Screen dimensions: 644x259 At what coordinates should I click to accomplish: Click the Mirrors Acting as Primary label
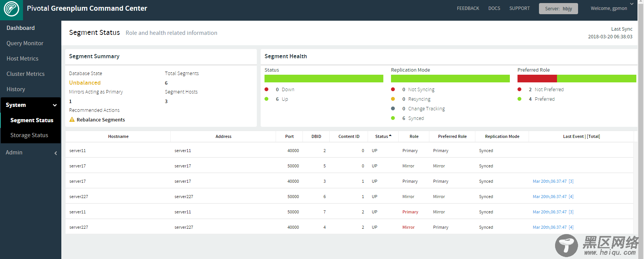coord(96,92)
